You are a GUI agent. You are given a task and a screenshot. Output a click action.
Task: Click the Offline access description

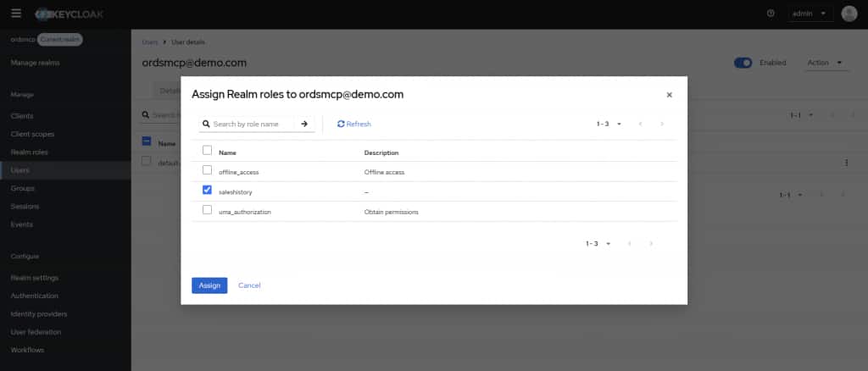[384, 172]
